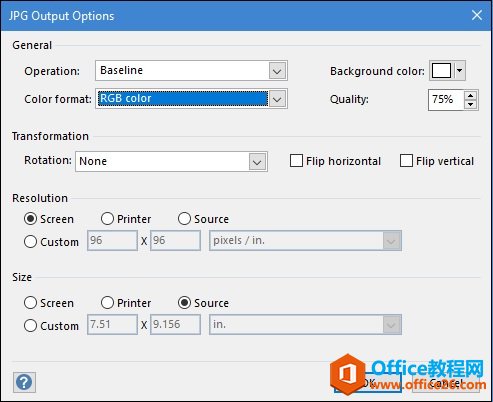The height and width of the screenshot is (402, 493).
Task: Decrease Quality with the down spinner arrow
Action: coord(470,104)
